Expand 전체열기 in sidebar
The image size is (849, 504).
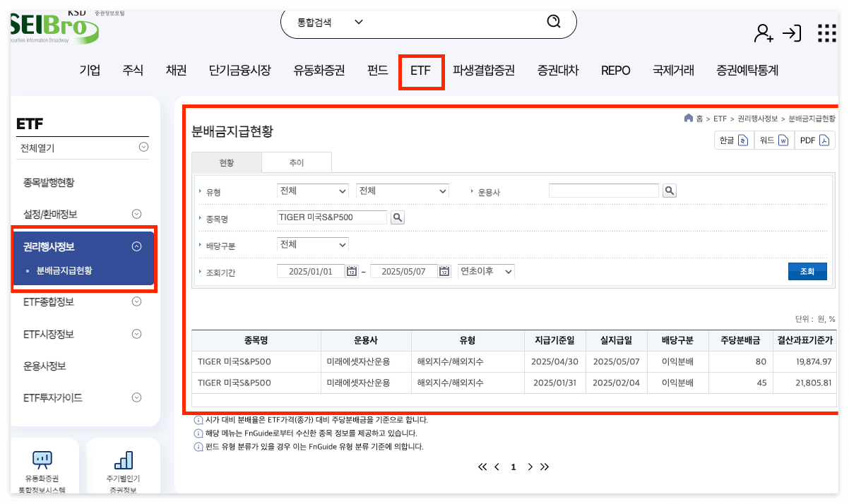pyautogui.click(x=143, y=148)
